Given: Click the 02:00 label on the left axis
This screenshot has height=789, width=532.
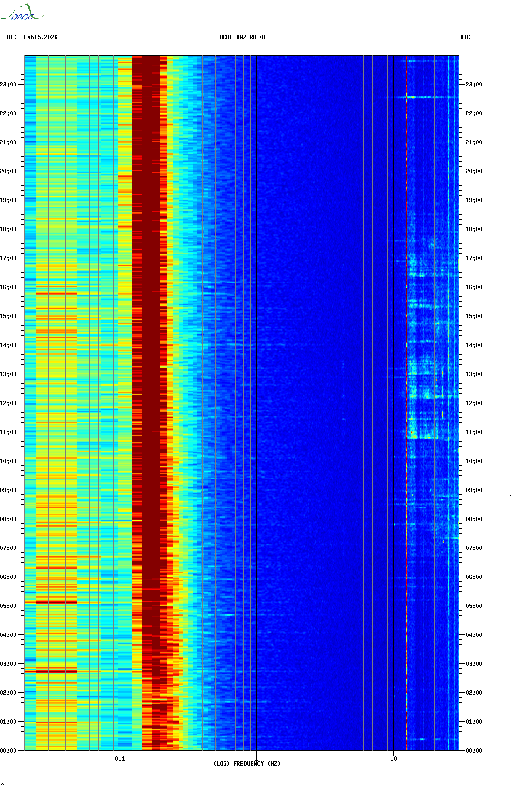Looking at the screenshot, I should [x=8, y=693].
